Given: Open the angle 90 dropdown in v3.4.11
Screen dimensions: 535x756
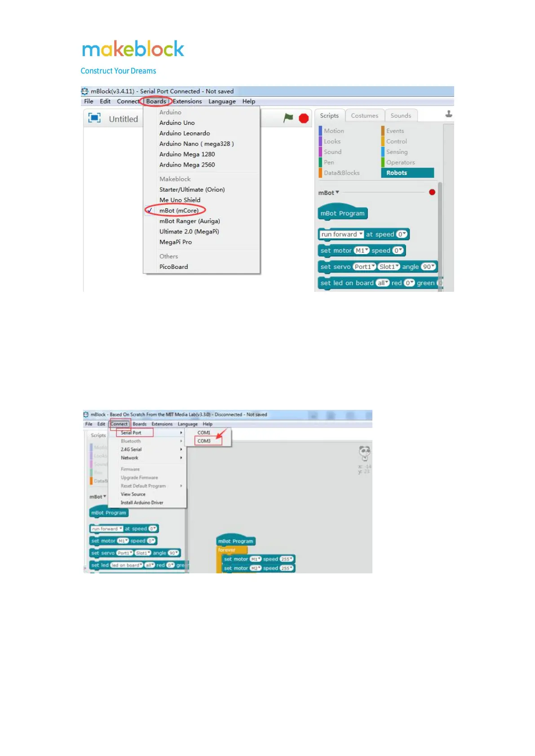Looking at the screenshot, I should pos(429,267).
